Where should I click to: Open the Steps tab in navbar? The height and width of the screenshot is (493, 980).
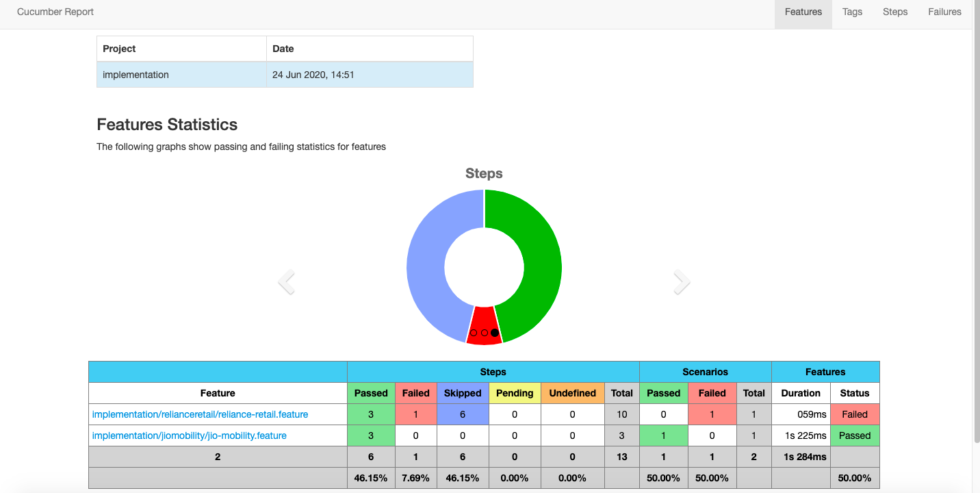(x=894, y=12)
